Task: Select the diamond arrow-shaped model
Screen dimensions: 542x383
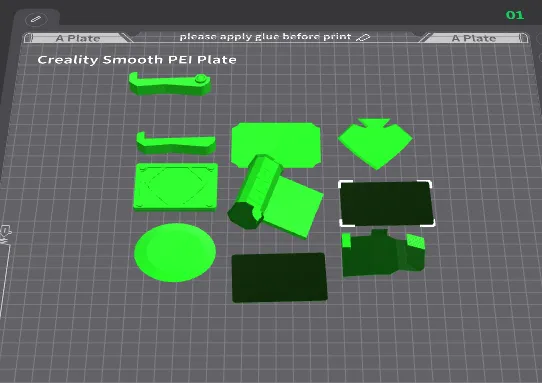Action: click(375, 143)
